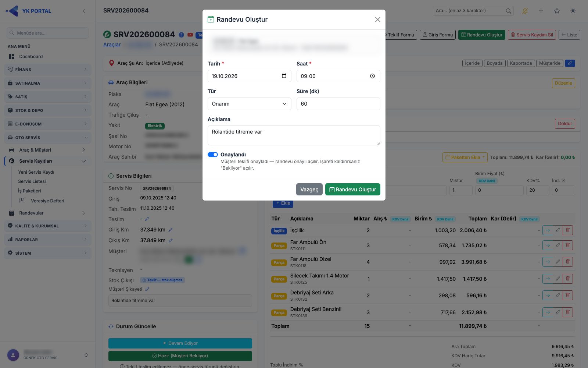This screenshot has width=588, height=368.
Task: Close the Randevu Oluştur dialog
Action: (x=377, y=20)
